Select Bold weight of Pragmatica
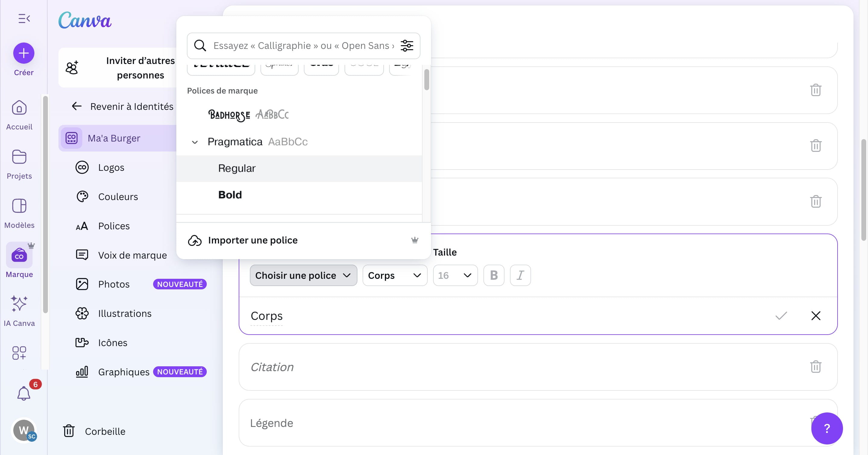868x455 pixels. point(230,195)
